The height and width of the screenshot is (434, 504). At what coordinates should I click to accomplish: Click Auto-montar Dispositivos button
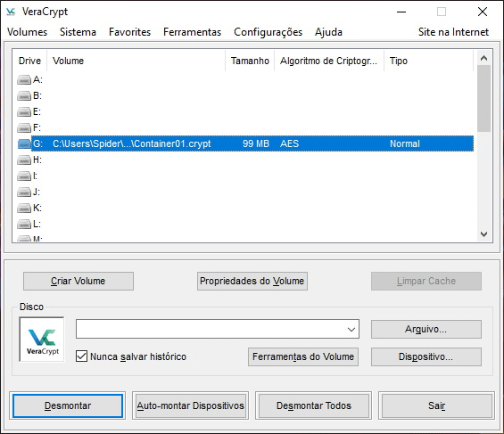191,405
